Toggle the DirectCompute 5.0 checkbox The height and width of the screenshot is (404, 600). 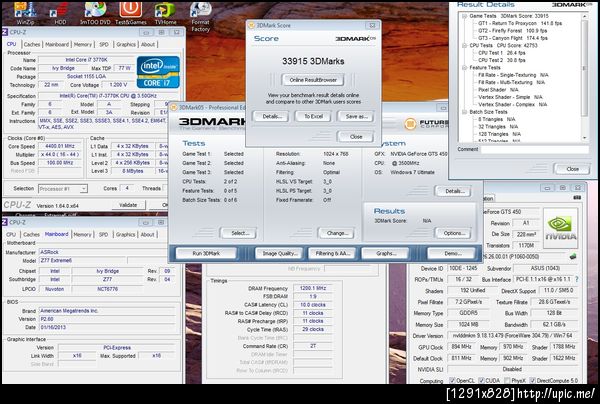532,380
